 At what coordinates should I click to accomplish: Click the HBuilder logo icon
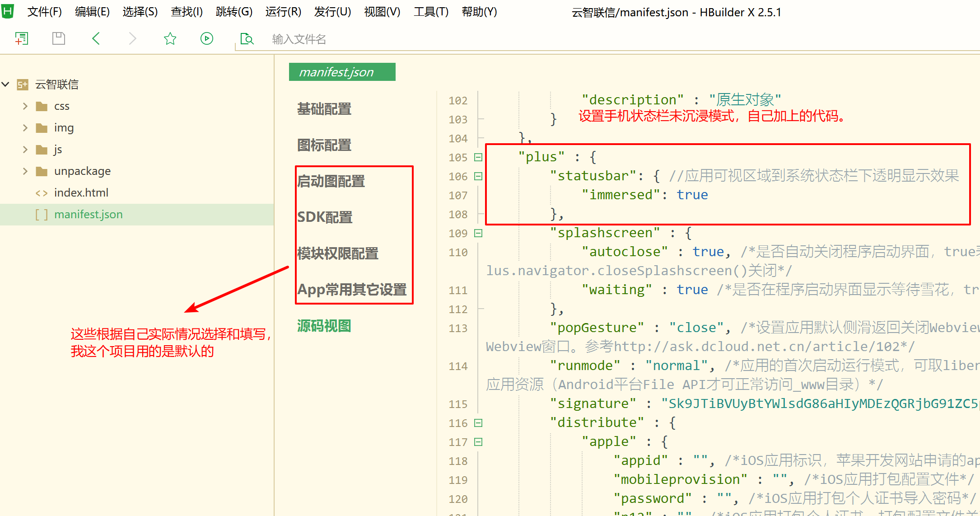[8, 11]
